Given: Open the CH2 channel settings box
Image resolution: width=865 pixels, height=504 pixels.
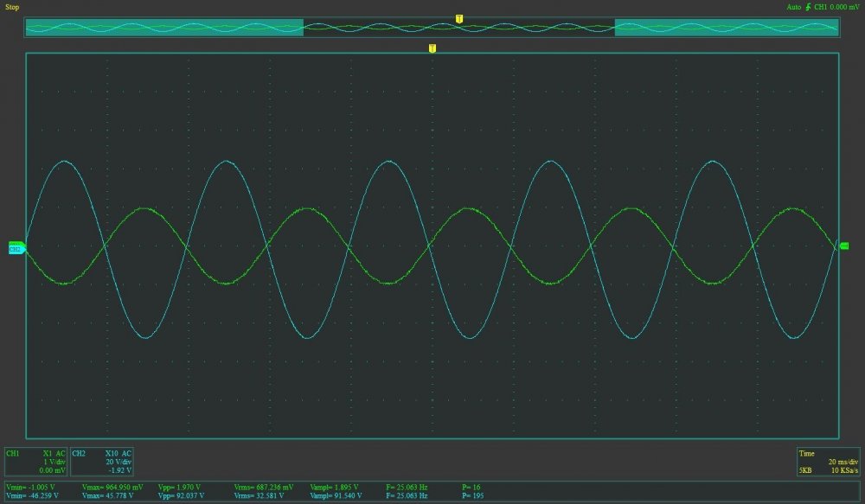Looking at the screenshot, I should coord(101,462).
